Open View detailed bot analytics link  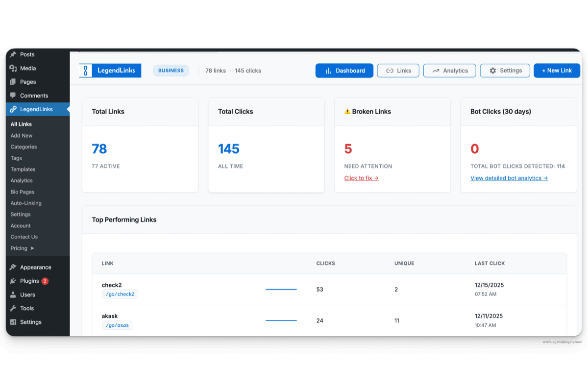point(509,178)
